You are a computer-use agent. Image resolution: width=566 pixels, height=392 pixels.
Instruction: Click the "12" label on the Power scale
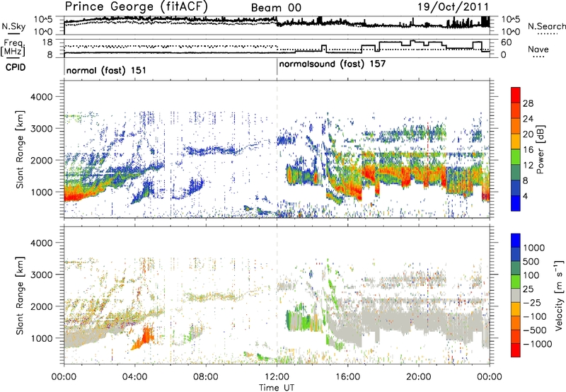click(528, 166)
